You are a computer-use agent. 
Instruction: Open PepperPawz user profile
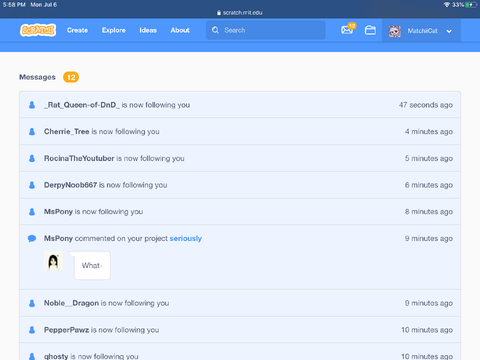66,330
